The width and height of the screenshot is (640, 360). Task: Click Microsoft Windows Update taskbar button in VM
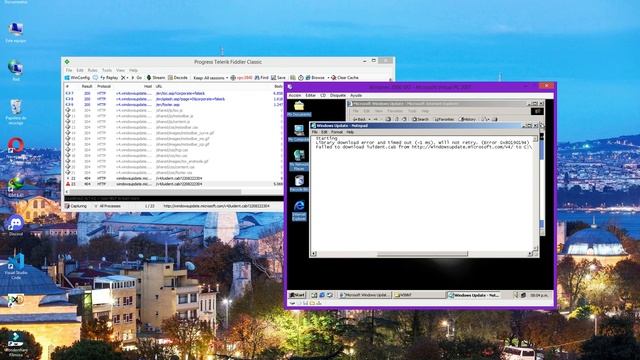click(364, 295)
